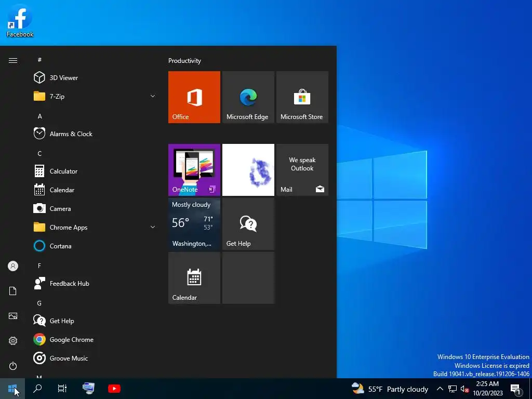532x399 pixels.
Task: Open the Mail tile
Action: (302, 170)
